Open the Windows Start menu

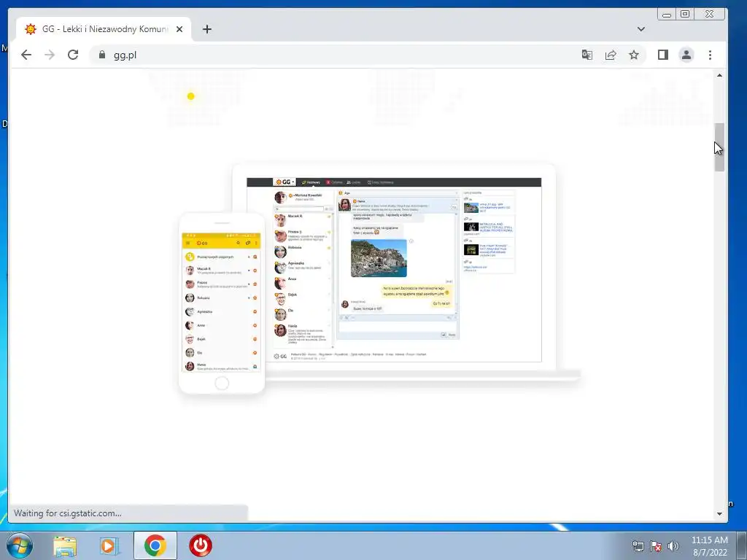tap(20, 545)
